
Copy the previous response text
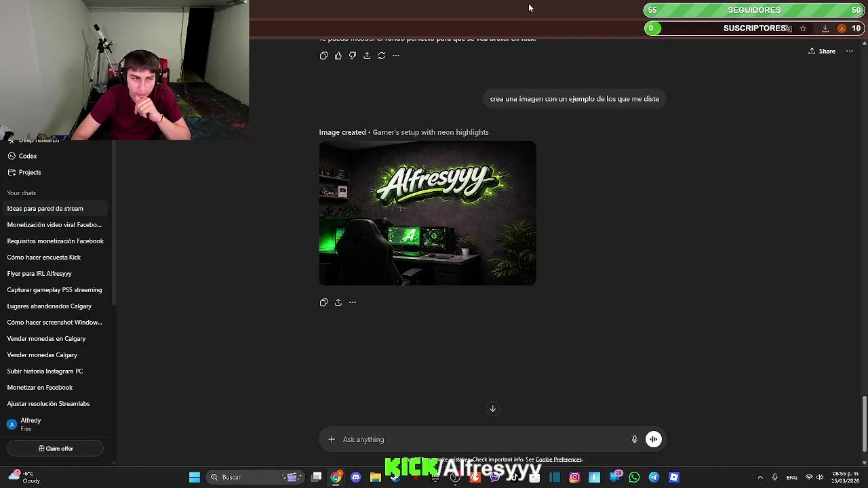click(x=323, y=56)
